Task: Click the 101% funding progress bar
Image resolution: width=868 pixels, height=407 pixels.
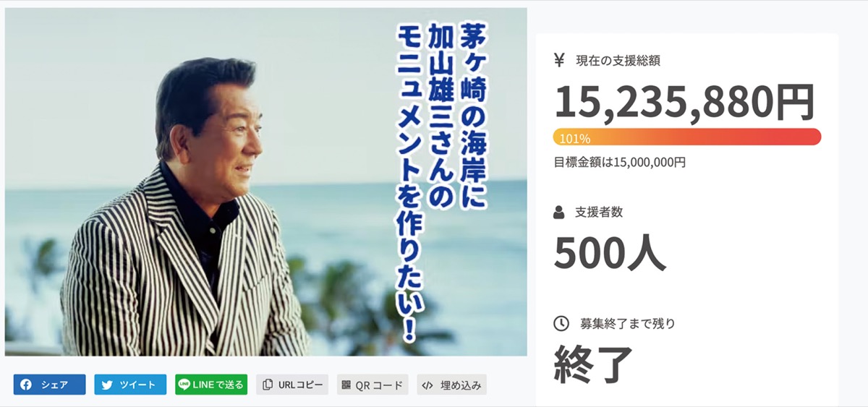Action: coord(687,137)
